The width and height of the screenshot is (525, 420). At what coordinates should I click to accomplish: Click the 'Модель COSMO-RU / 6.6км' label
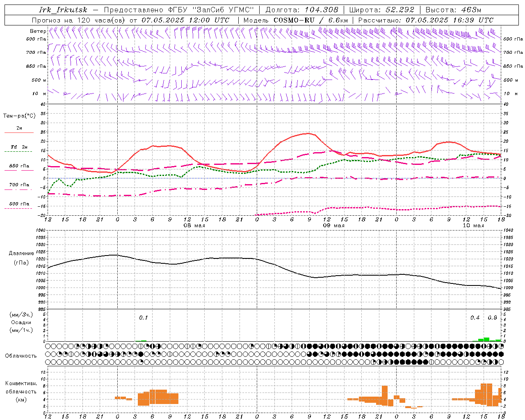coord(296,20)
